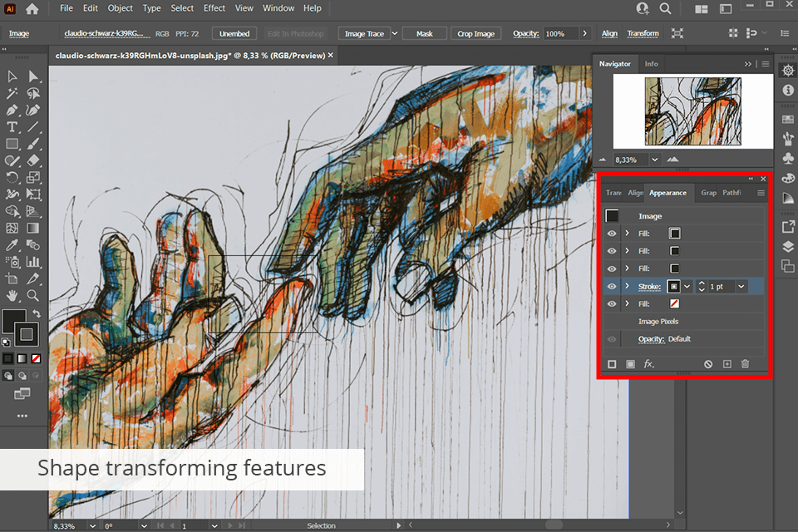Open the Layers panel from the dock
The width and height of the screenshot is (798, 532).
[788, 247]
